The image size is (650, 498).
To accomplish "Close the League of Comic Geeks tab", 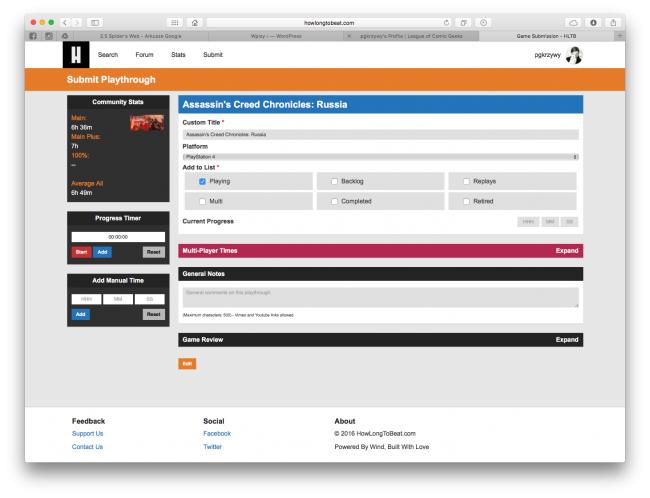I will click(x=349, y=36).
